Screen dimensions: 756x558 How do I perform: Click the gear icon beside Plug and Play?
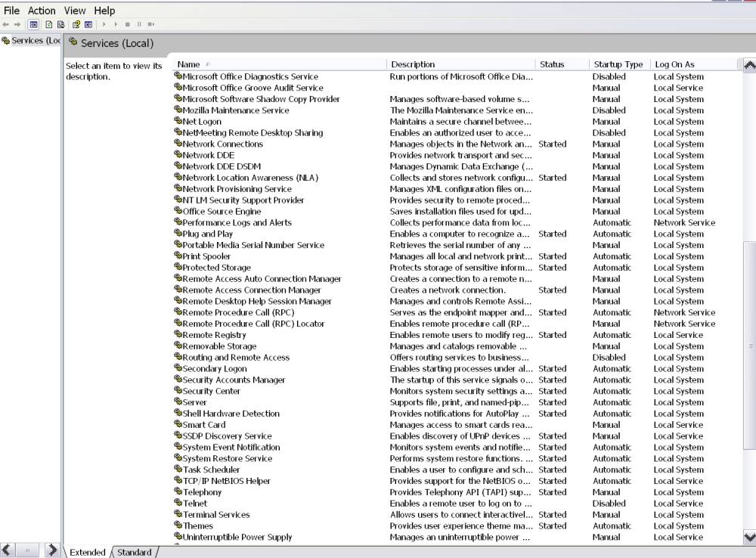point(178,234)
